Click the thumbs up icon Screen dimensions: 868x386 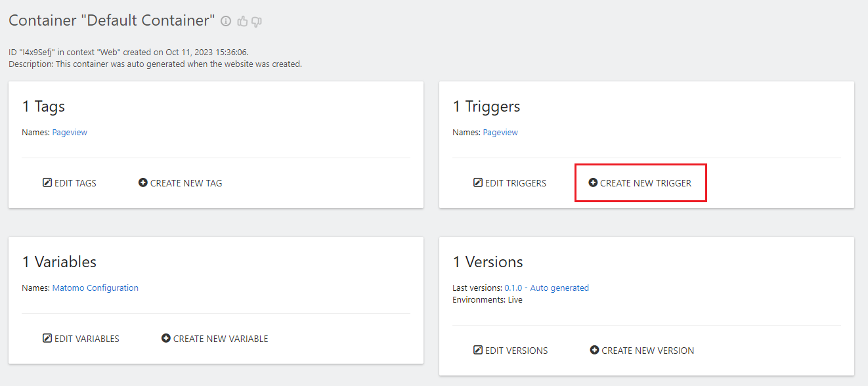click(242, 21)
